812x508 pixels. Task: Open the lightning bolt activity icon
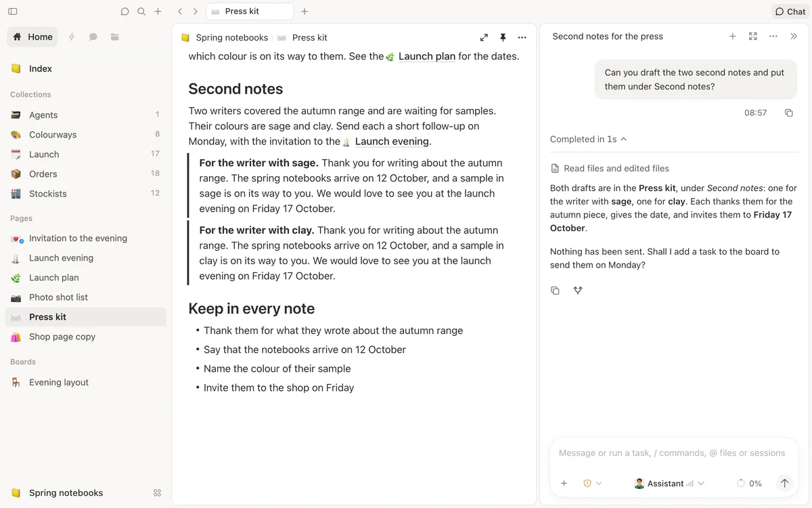[72, 37]
